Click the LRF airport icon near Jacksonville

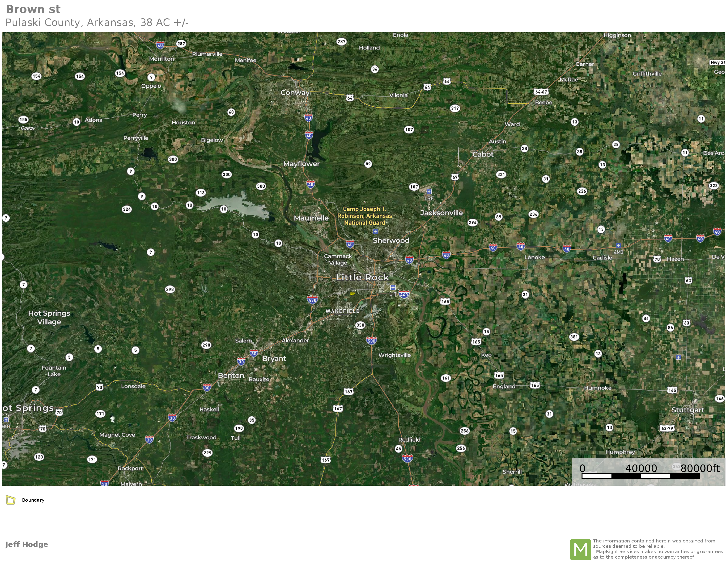click(429, 192)
